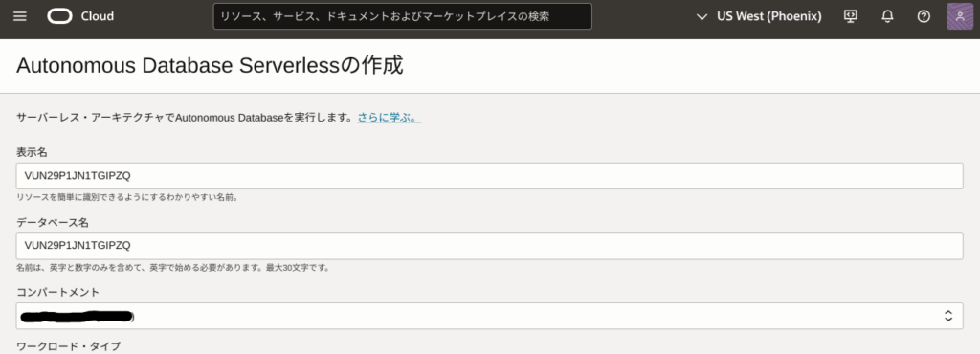Click the compartment up-down arrows
Screen dimensions: 980x354
948,316
